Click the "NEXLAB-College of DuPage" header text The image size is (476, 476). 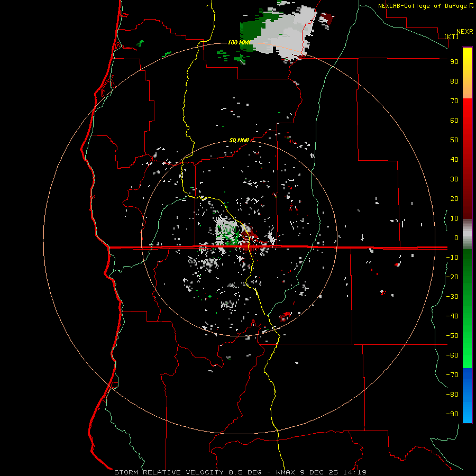click(422, 6)
